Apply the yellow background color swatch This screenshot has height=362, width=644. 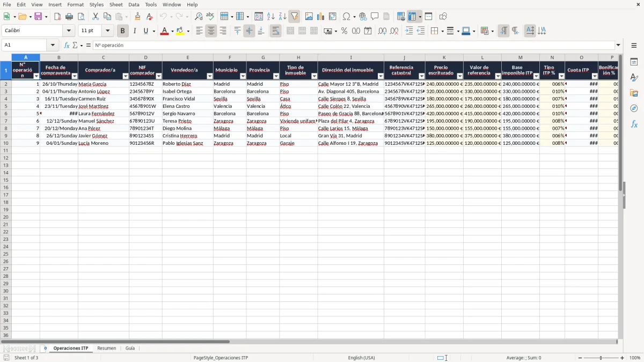coord(180,31)
